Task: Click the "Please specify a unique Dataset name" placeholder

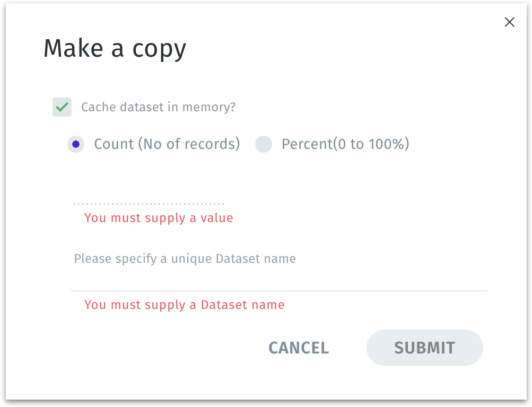Action: point(185,259)
